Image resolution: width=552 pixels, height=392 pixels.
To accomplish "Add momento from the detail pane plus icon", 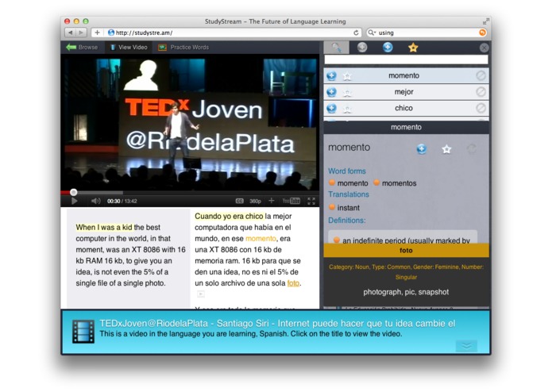I will tap(422, 149).
